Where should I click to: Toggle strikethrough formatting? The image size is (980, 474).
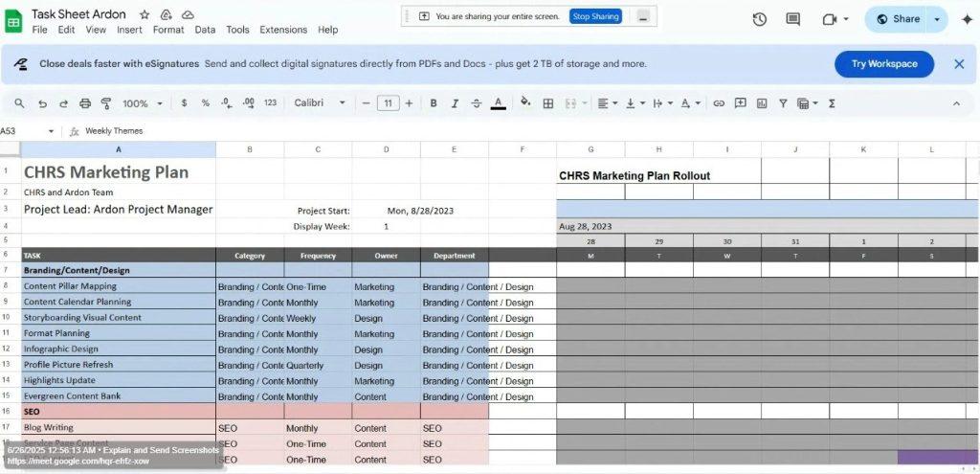(476, 103)
